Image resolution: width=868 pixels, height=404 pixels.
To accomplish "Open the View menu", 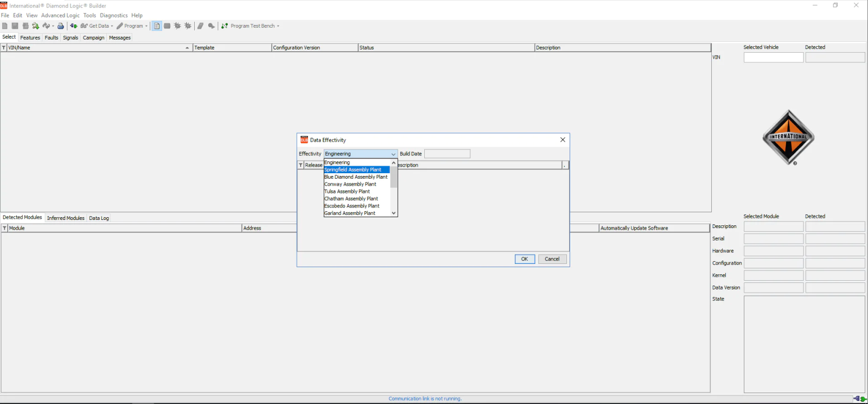I will click(32, 15).
